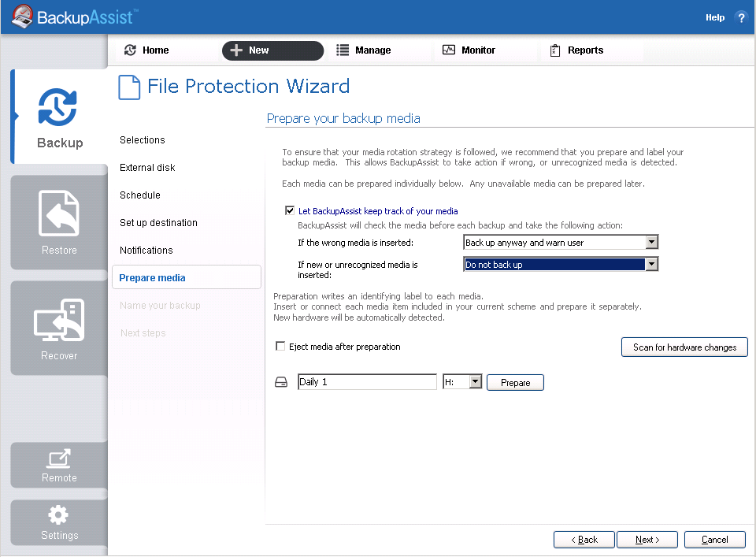Click the drive icon beside Daily 1

281,382
